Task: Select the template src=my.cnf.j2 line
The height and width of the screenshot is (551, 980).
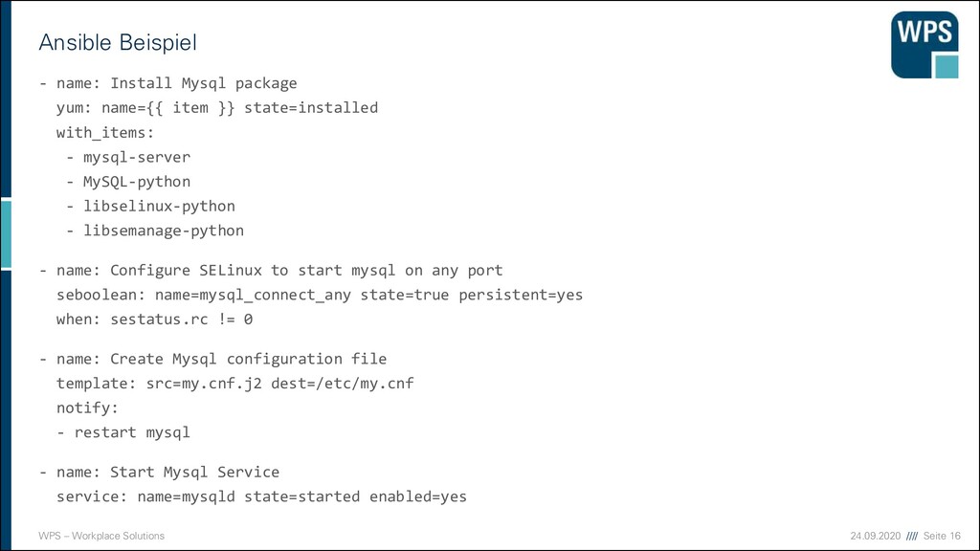Action: click(x=235, y=383)
